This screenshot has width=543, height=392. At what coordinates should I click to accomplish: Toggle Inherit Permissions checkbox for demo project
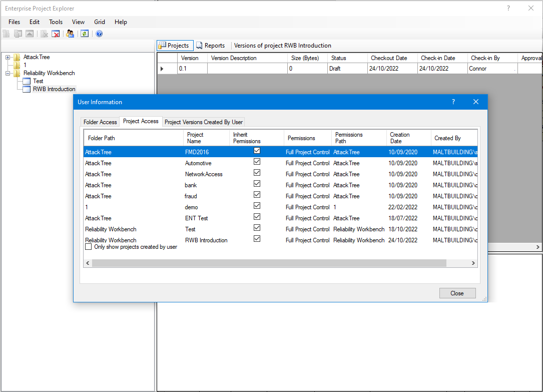pos(257,206)
